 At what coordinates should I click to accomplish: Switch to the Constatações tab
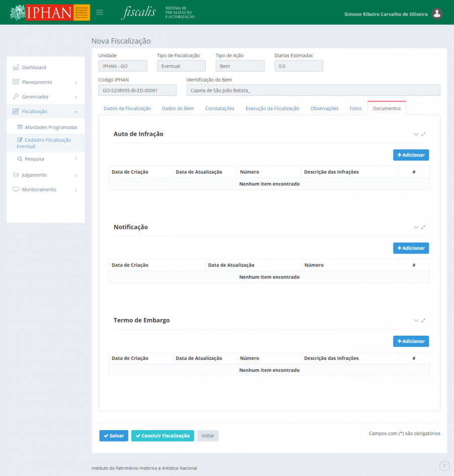coord(219,109)
